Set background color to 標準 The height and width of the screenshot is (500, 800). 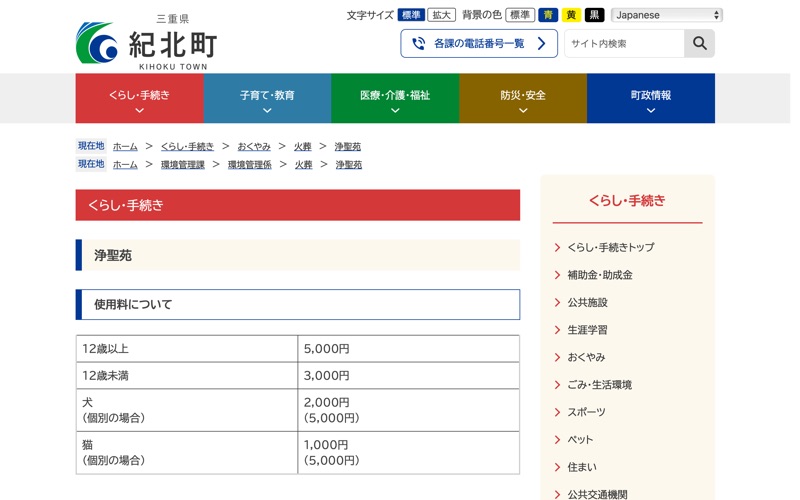(520, 15)
